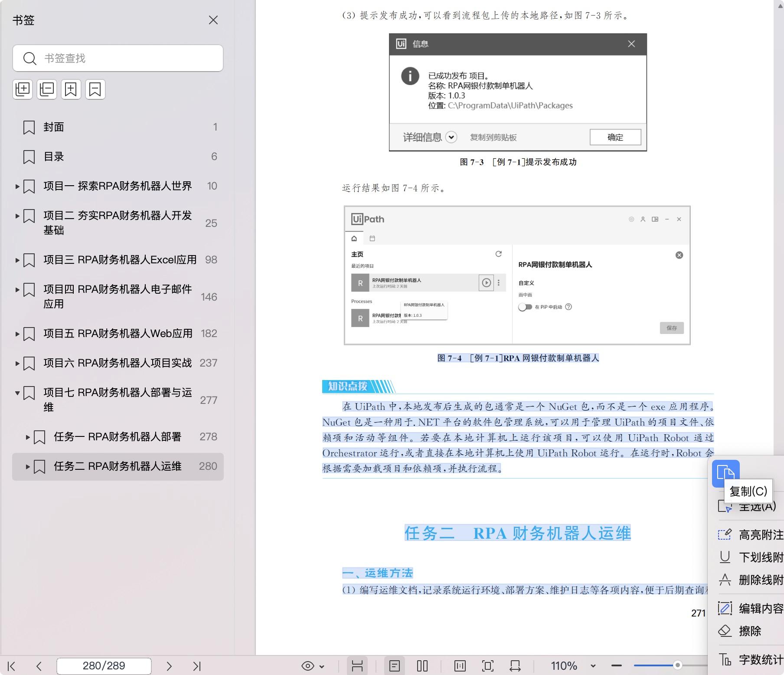The width and height of the screenshot is (784, 675).
Task: Click the run play button for RPA网银付款制单机器人
Action: (x=487, y=283)
